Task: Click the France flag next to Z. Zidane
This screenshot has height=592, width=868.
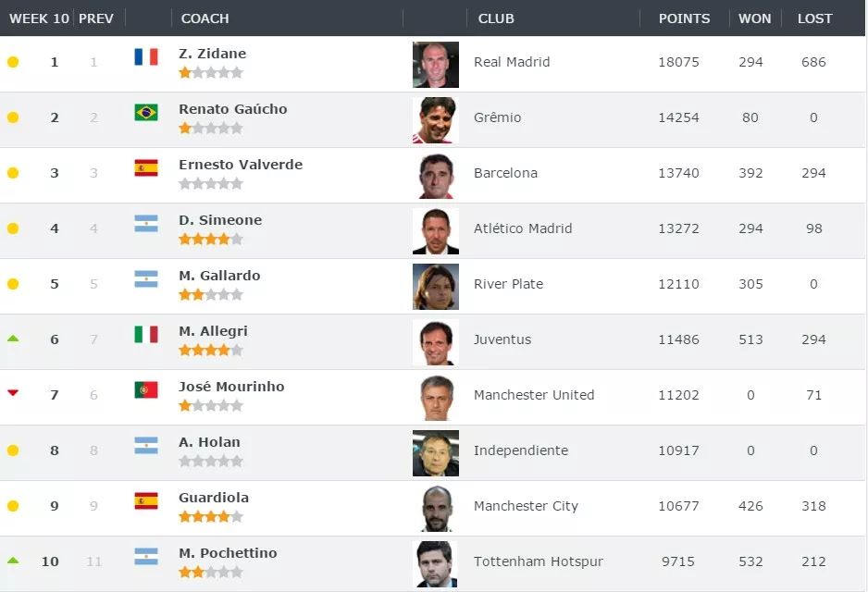Action: pyautogui.click(x=146, y=56)
